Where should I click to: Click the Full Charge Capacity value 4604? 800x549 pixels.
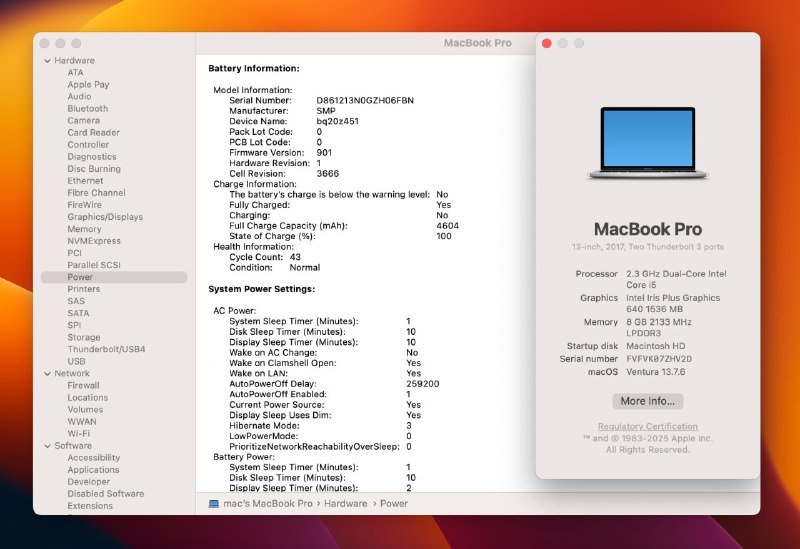[x=447, y=226]
